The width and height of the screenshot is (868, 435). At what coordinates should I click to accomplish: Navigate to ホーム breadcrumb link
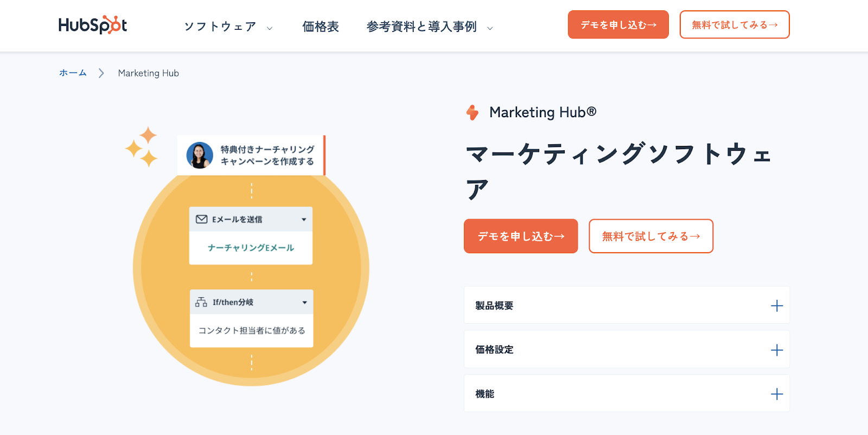[x=73, y=73]
